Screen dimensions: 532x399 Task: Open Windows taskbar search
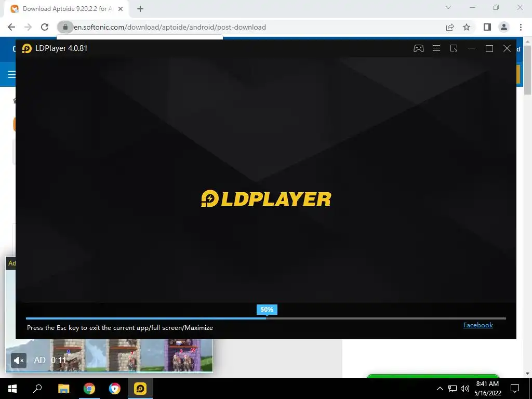pyautogui.click(x=37, y=389)
